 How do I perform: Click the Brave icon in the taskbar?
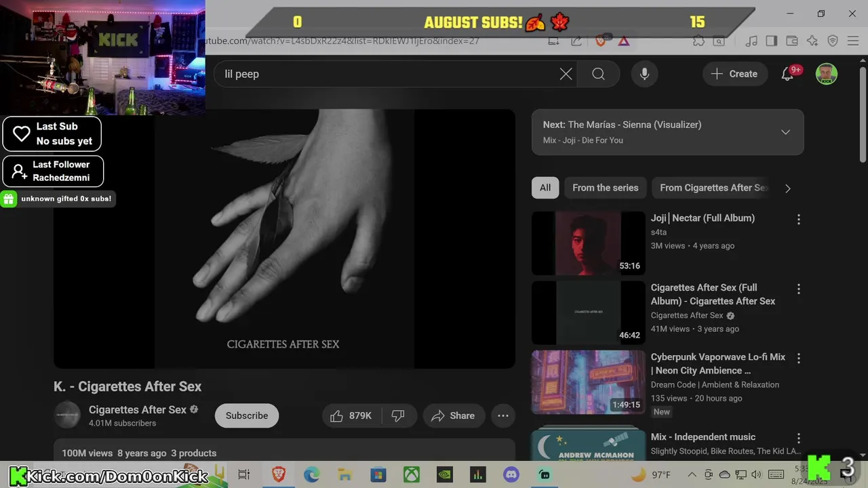coord(278,474)
